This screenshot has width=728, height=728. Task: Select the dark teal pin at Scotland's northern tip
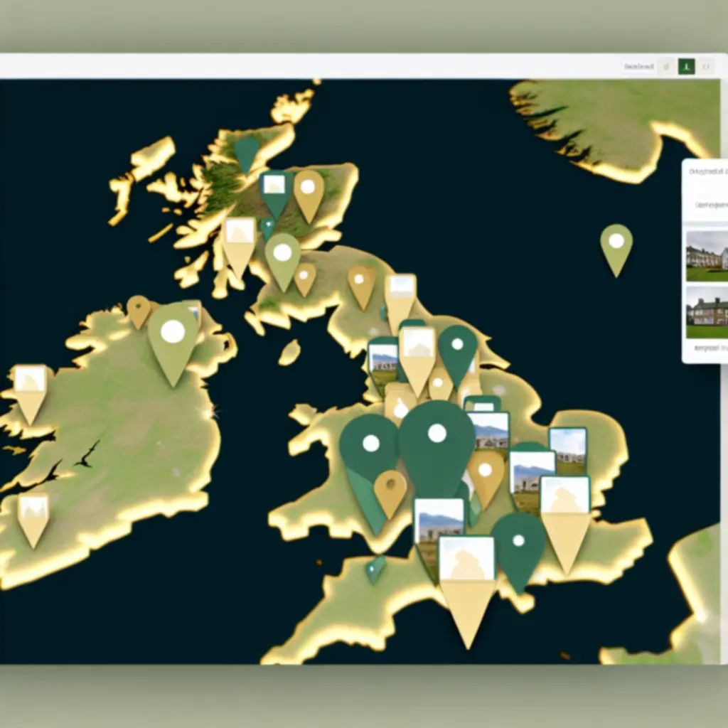click(x=247, y=155)
